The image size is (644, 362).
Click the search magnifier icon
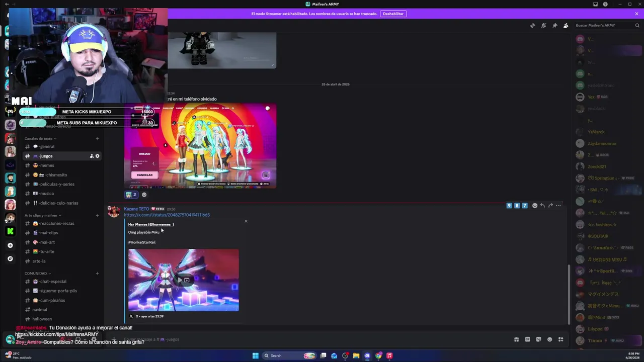coord(637,26)
